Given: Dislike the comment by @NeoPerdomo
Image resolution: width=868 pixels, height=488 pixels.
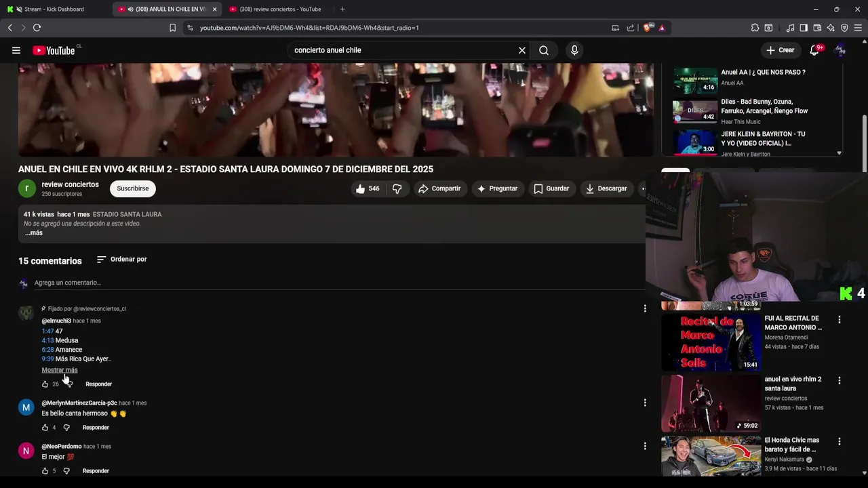Looking at the screenshot, I should [66, 471].
